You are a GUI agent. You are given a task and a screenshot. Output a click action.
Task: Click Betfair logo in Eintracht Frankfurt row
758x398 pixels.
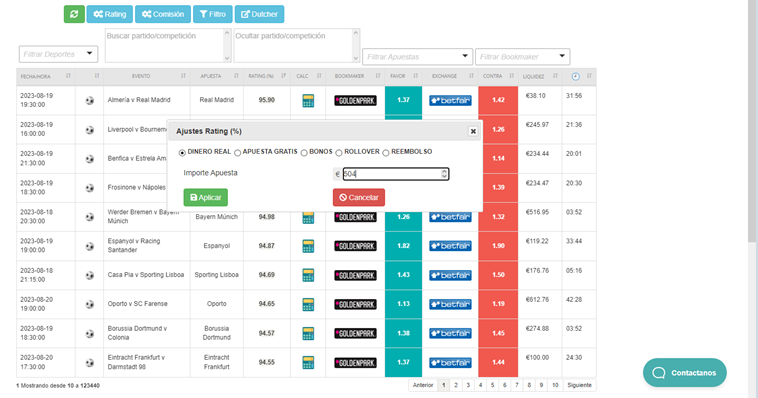[450, 362]
